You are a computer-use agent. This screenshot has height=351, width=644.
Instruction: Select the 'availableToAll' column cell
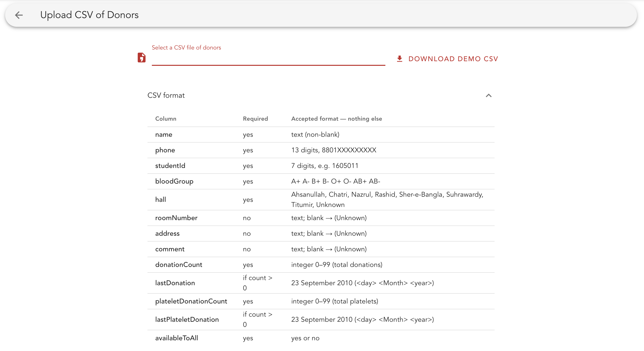pos(176,338)
